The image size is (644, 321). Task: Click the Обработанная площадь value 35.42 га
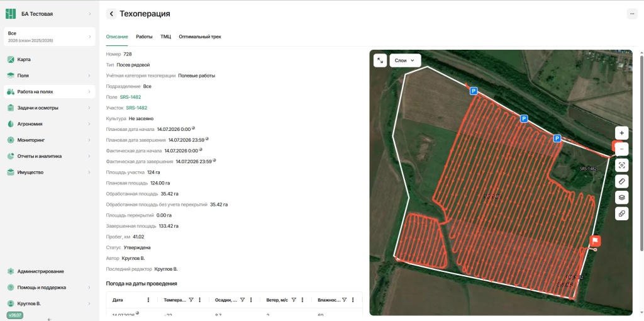coord(169,194)
